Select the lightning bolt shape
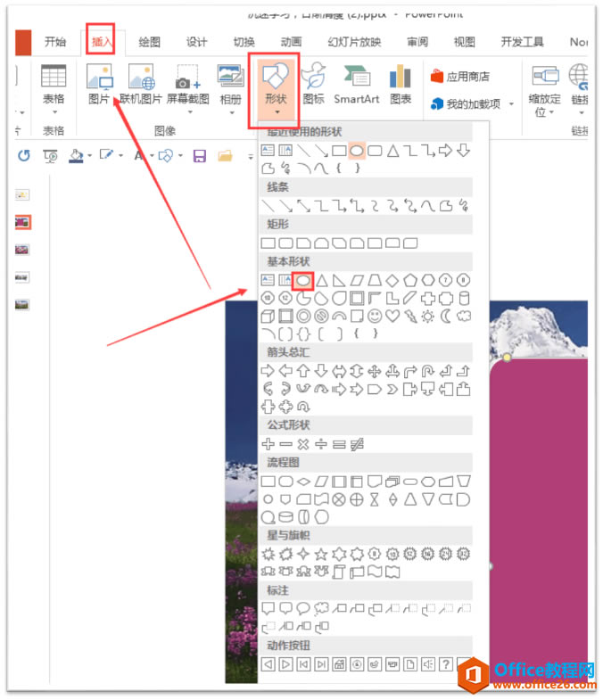 coord(410,316)
